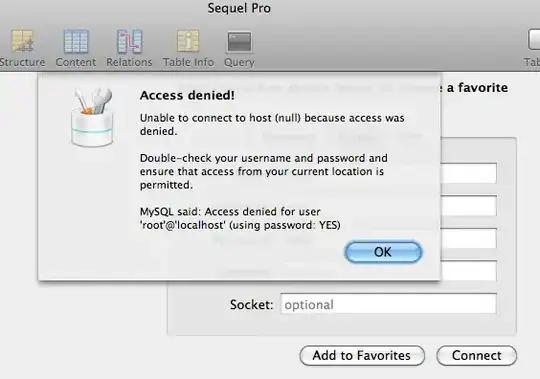Click the Structure toolbar label
Viewport: 540px width, 379px height.
(x=22, y=62)
